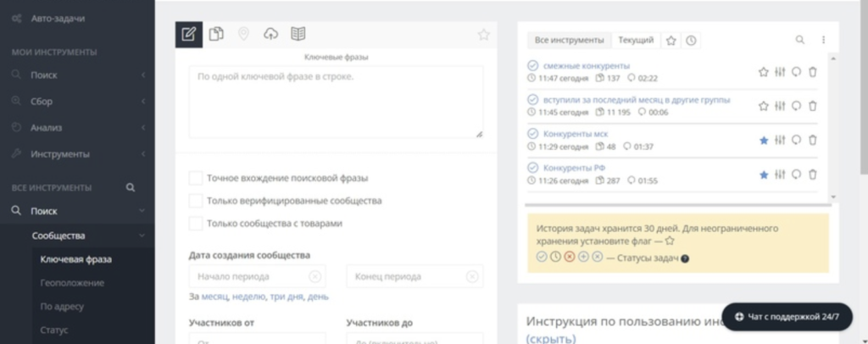This screenshot has height=344, width=868.
Task: Click the task list scrollbar down arrow
Action: pos(834,197)
